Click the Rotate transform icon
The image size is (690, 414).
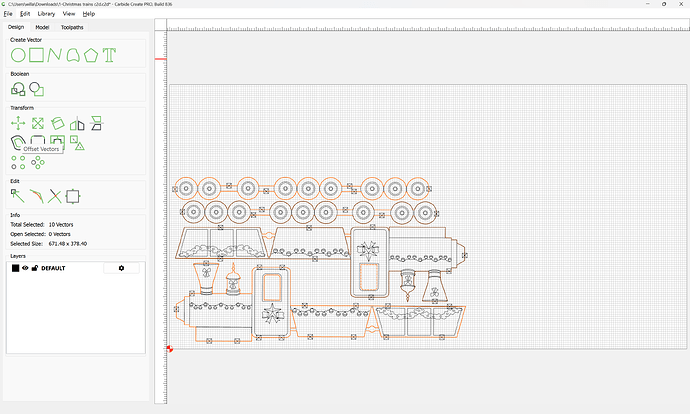57,123
